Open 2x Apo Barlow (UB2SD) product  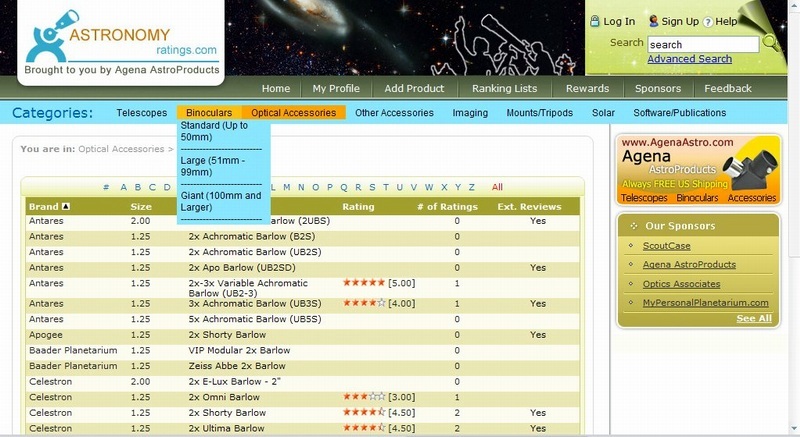242,268
